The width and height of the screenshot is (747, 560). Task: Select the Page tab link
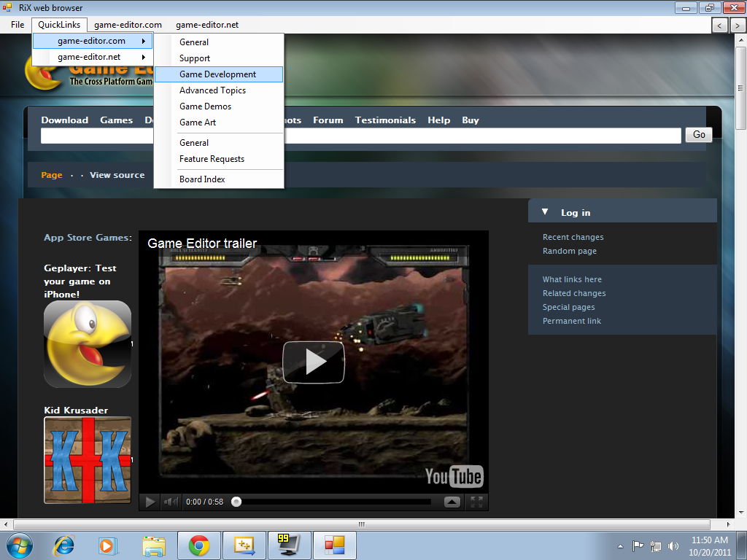52,175
